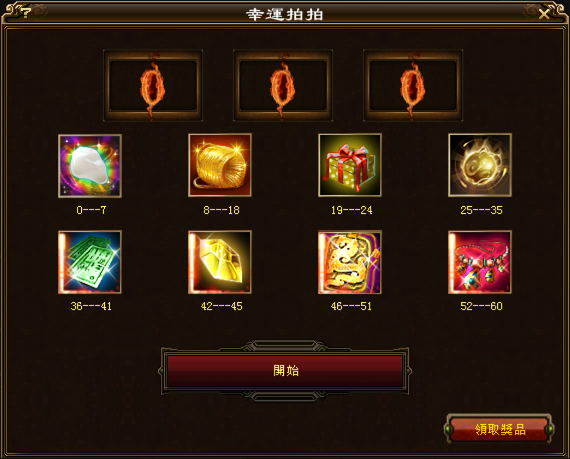The width and height of the screenshot is (570, 459).
Task: Click the 開始 start button
Action: (285, 371)
